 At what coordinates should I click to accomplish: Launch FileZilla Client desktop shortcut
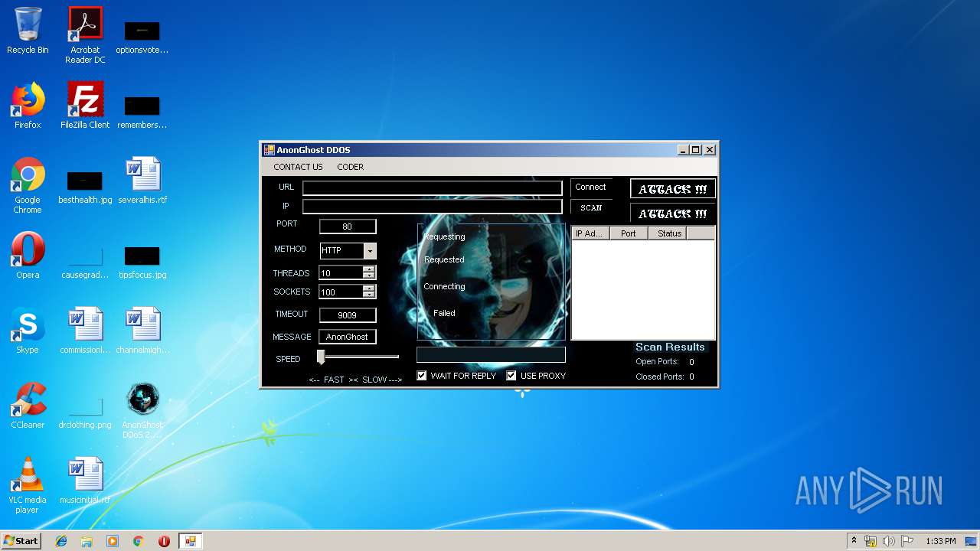85,106
